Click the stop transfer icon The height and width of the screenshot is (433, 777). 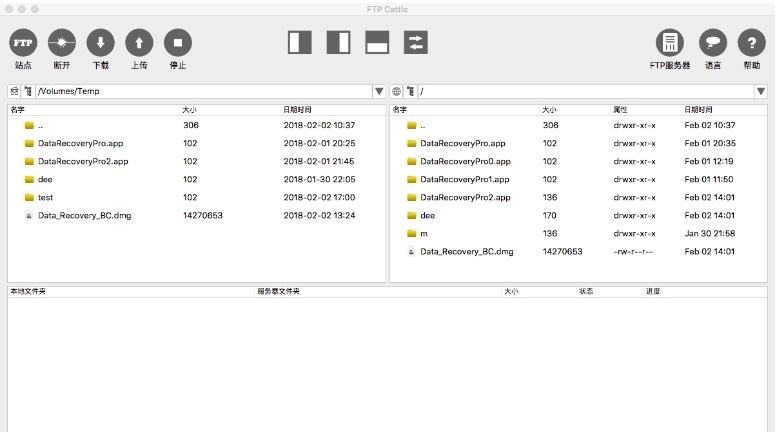pyautogui.click(x=177, y=42)
